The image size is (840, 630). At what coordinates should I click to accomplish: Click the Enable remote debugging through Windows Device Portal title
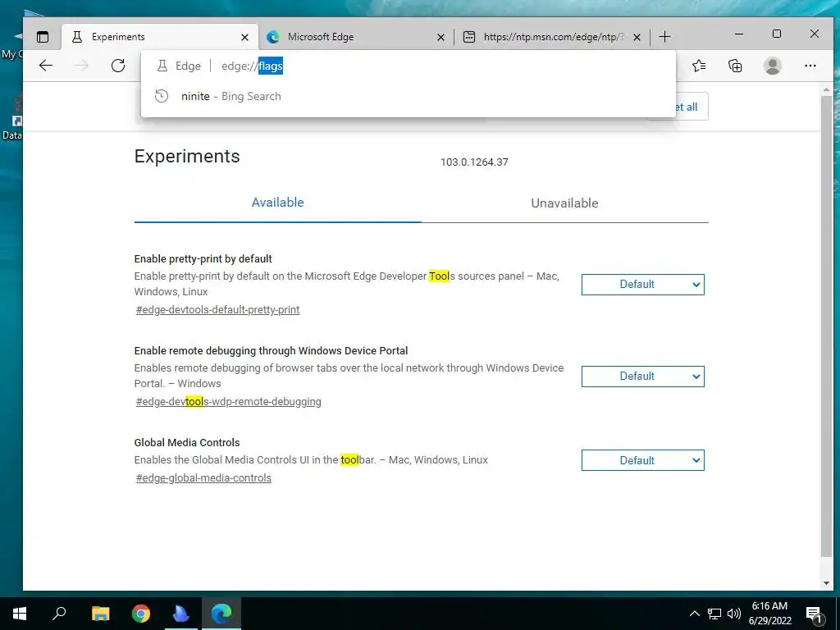pos(271,351)
